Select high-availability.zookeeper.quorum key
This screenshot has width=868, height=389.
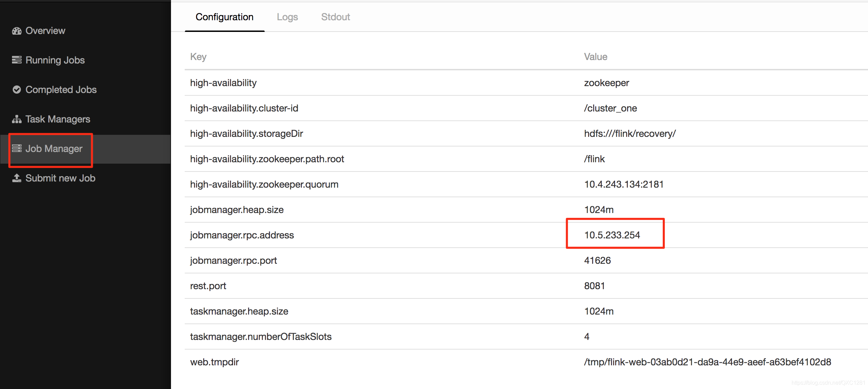[x=264, y=185]
